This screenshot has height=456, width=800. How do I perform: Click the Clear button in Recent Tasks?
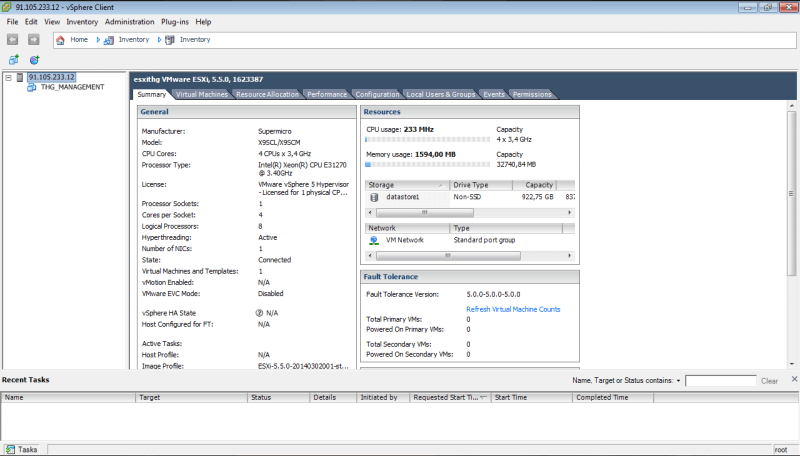(x=769, y=381)
